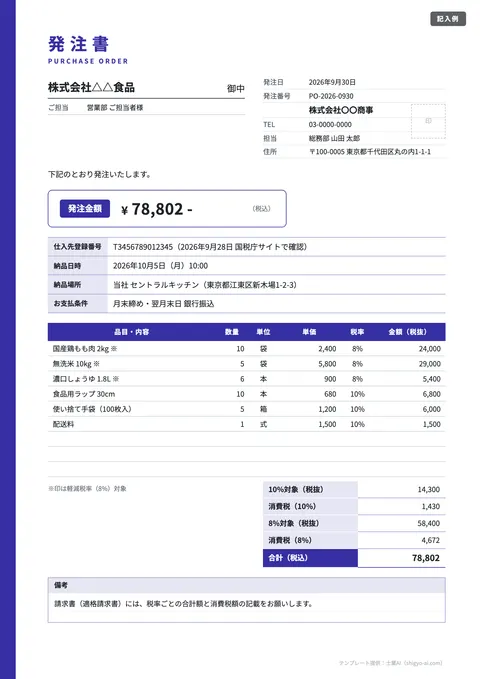Click unit 式 in delivery fee row

[x=263, y=424]
